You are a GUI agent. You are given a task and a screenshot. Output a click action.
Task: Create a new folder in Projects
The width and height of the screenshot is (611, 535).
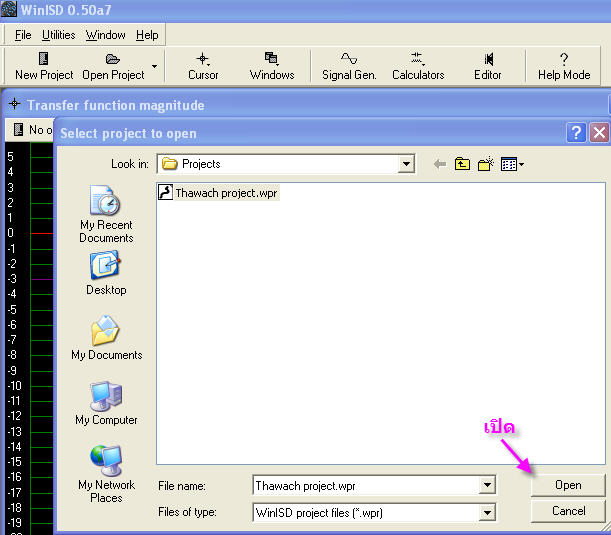[x=486, y=164]
